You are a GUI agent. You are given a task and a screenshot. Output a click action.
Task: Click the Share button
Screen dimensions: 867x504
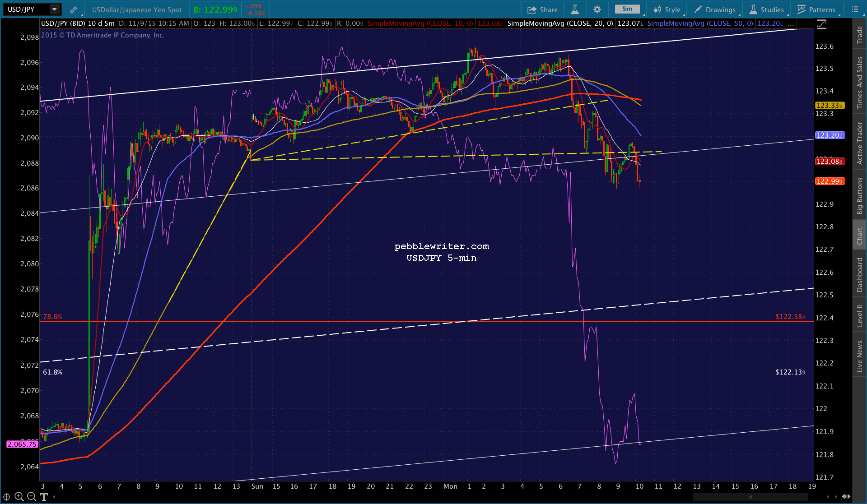(x=542, y=9)
